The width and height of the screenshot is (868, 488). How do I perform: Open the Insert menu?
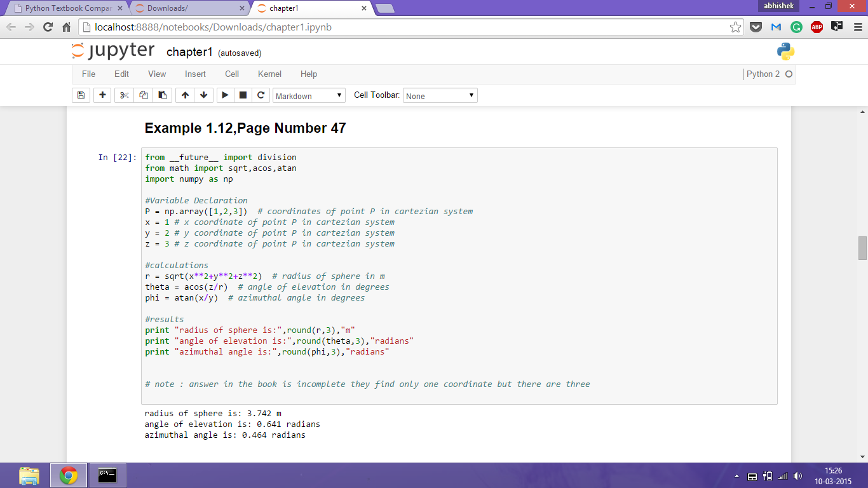coord(195,74)
